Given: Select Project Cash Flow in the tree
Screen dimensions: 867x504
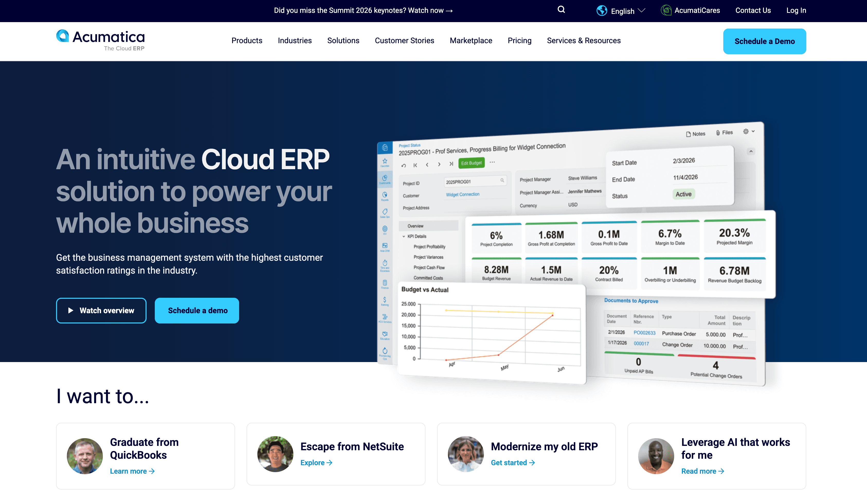Looking at the screenshot, I should [x=429, y=267].
